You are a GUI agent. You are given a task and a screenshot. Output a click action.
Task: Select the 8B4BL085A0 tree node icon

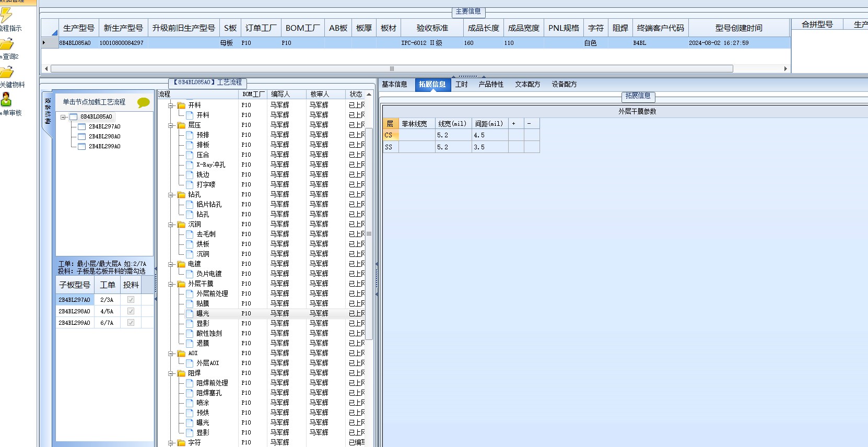pyautogui.click(x=74, y=117)
